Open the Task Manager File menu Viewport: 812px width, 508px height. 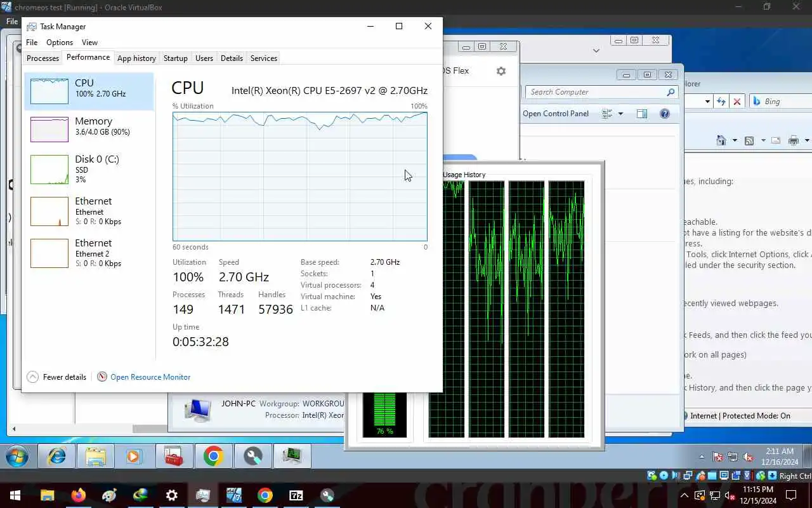pos(32,43)
